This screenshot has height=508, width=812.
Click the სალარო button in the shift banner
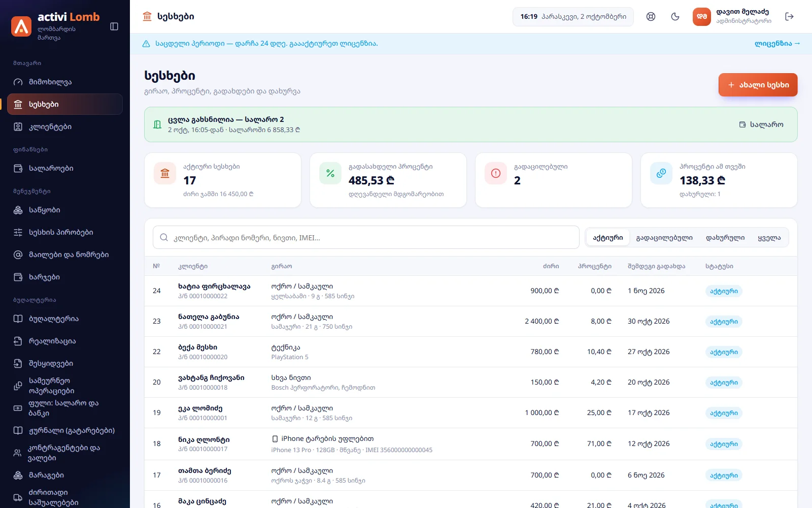(761, 124)
